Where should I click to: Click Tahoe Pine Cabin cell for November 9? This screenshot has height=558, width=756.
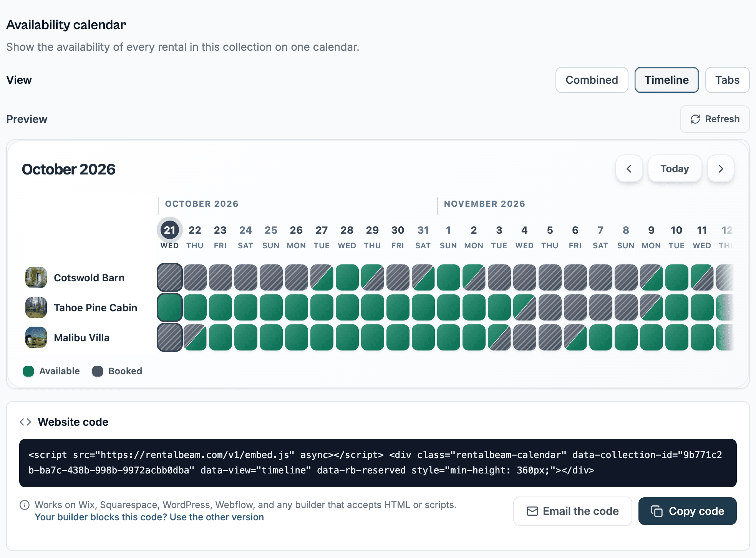(x=651, y=307)
